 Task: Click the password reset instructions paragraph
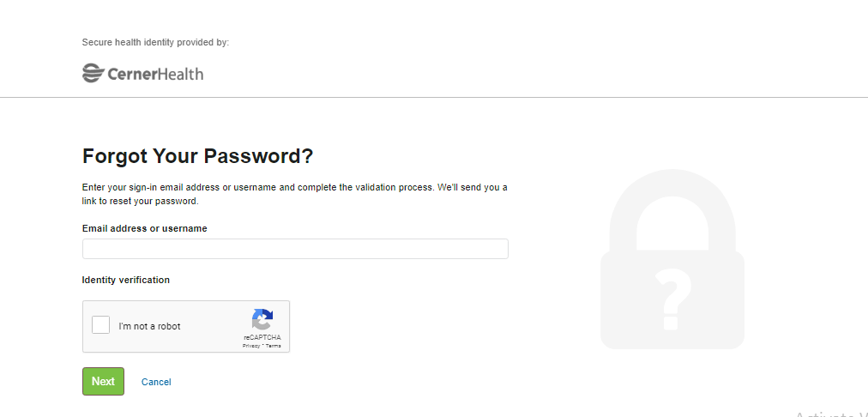294,195
